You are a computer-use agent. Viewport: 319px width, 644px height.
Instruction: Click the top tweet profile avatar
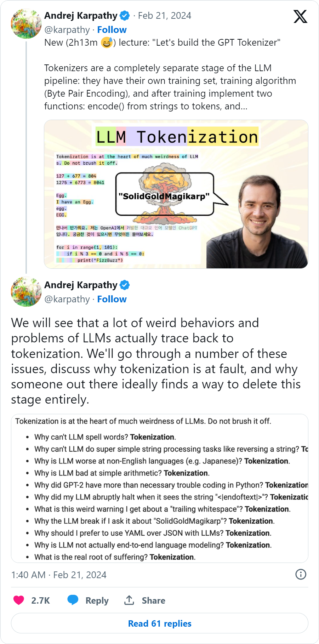[x=26, y=23]
